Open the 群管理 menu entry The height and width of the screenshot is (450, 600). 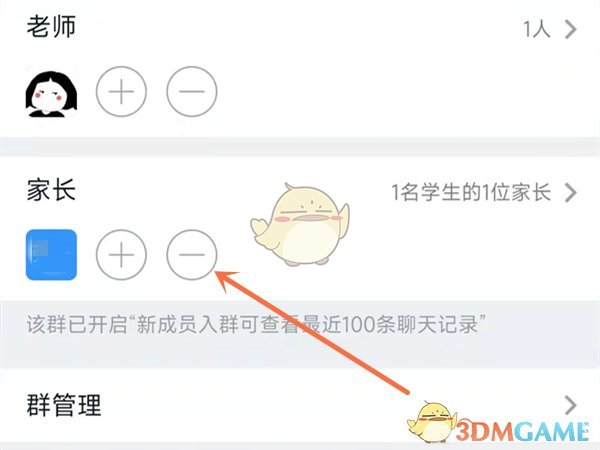tap(300, 406)
